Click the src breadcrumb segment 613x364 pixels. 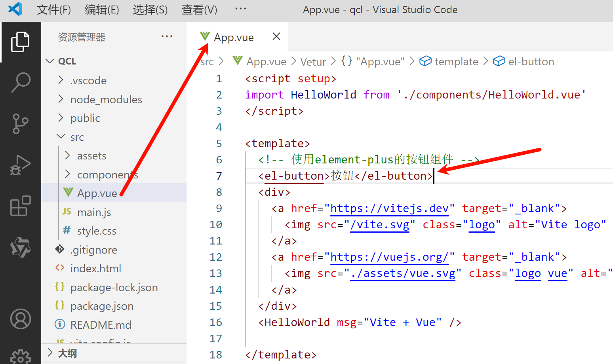click(x=207, y=62)
